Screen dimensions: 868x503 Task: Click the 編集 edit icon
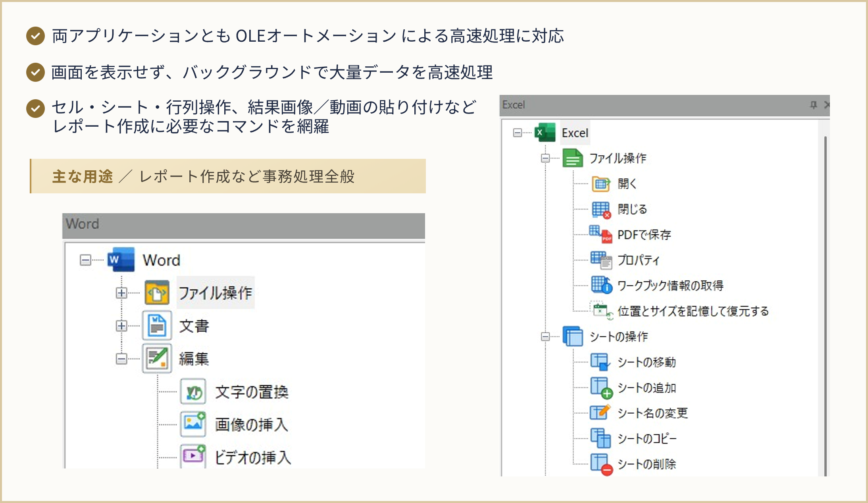tap(157, 358)
